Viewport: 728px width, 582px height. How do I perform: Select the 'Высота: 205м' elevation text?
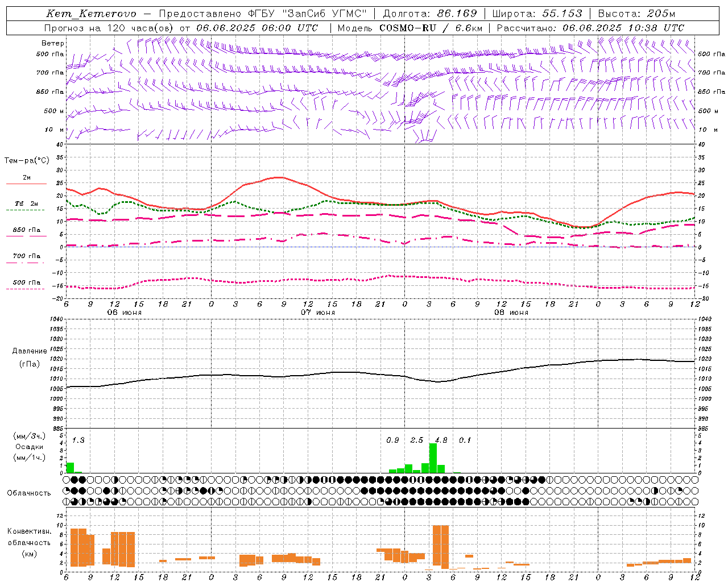637,14
